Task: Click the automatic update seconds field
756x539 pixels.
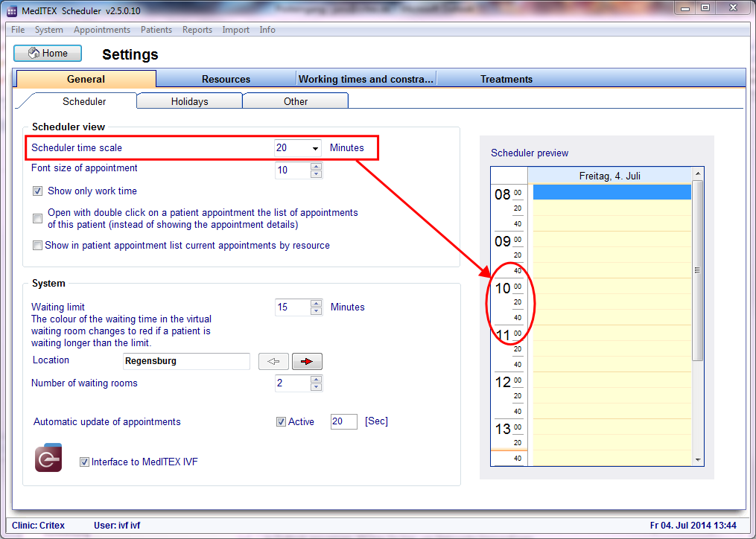Action: tap(344, 421)
